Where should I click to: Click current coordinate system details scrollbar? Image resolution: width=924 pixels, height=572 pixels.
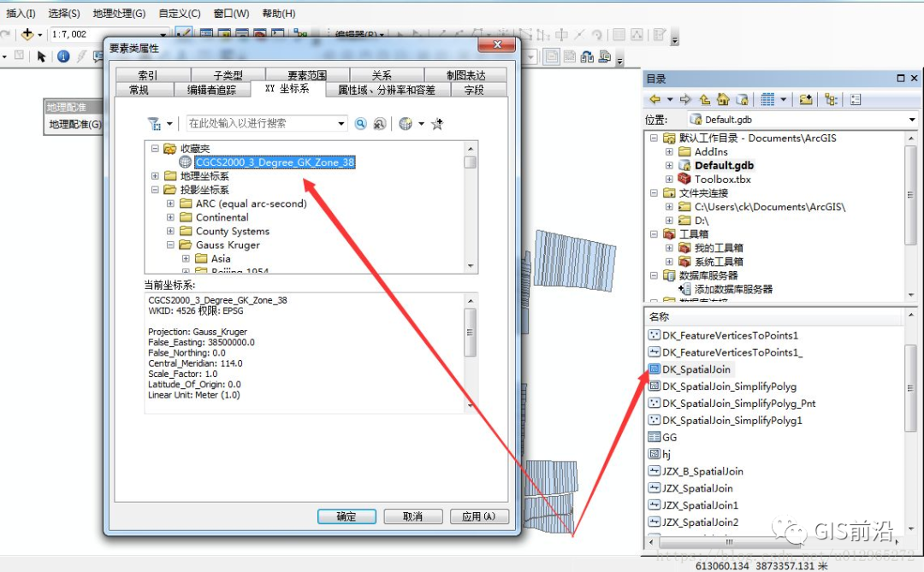point(470,352)
